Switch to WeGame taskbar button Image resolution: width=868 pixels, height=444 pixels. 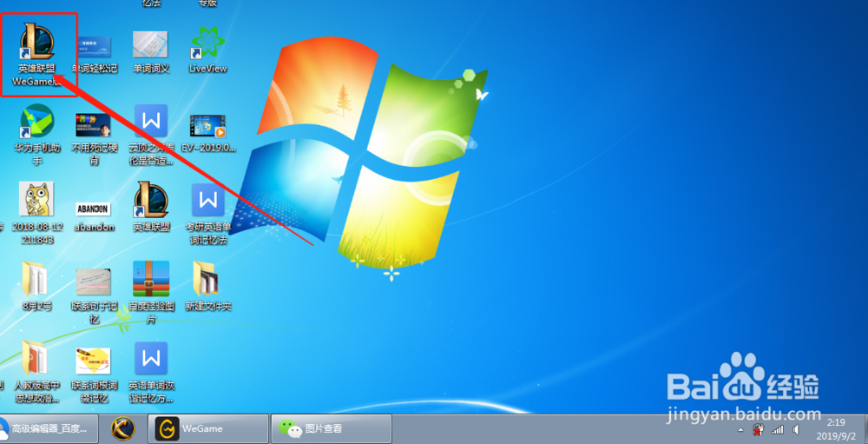(208, 428)
